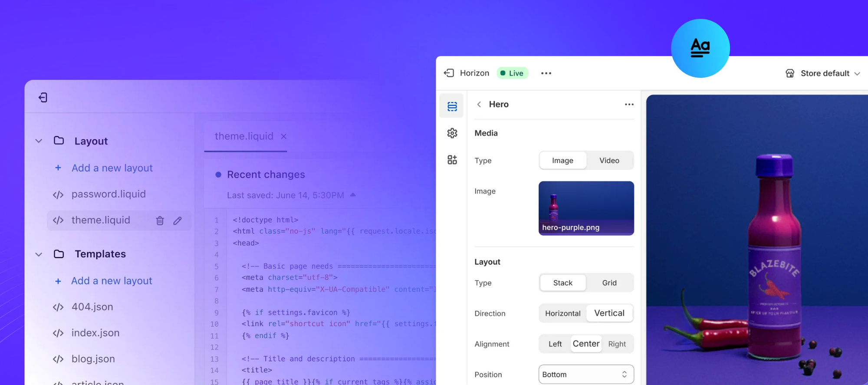The width and height of the screenshot is (868, 385).
Task: Click the typography Aa circle icon
Action: (700, 48)
